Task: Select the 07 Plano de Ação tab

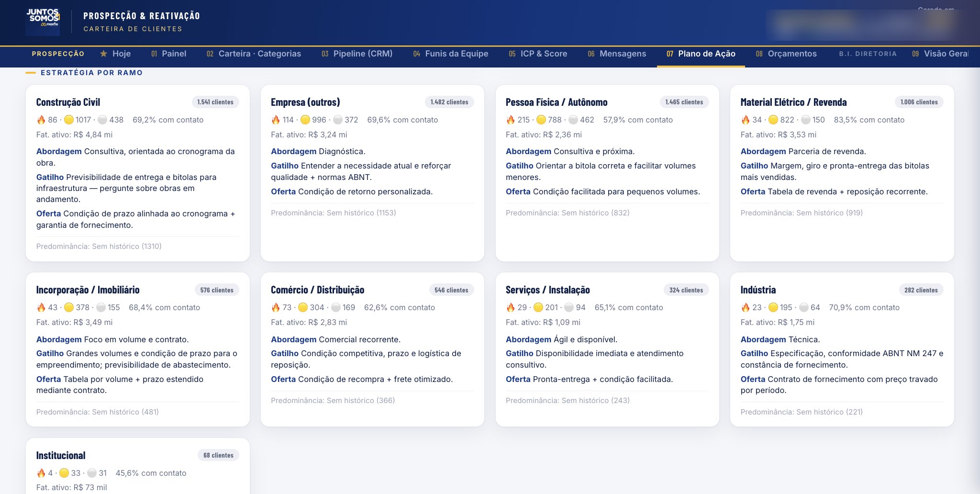Action: (701, 54)
